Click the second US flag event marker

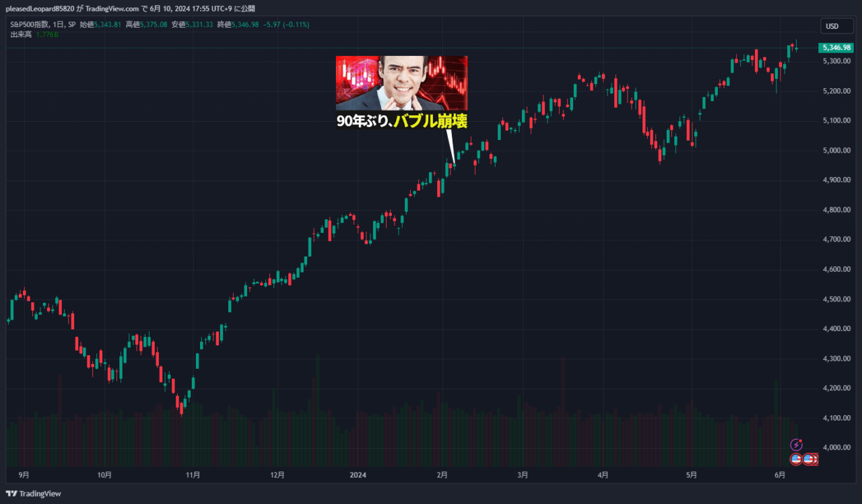pyautogui.click(x=808, y=459)
